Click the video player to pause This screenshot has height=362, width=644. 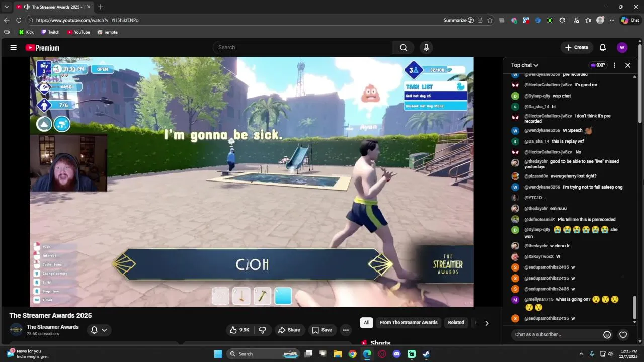click(x=252, y=182)
